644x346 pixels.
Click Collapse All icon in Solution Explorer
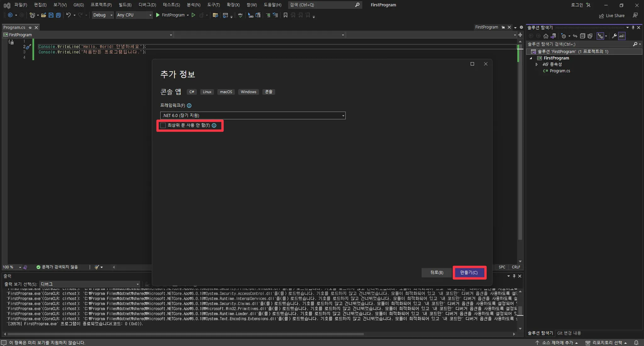click(582, 36)
